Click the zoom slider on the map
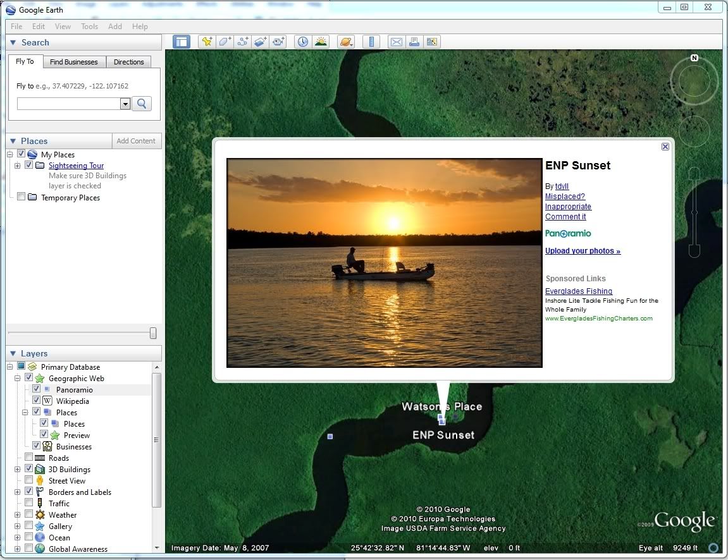728x560 pixels. (x=694, y=212)
